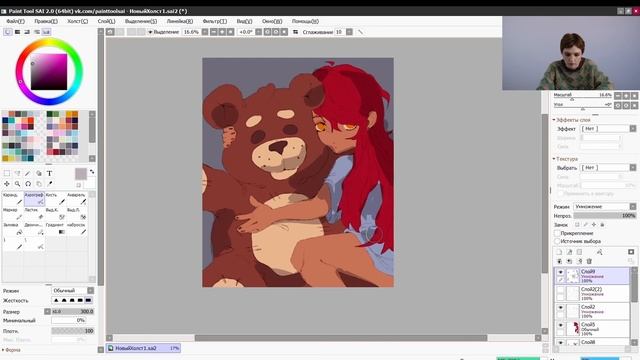Enable the Источник выбора checkbox
The height and width of the screenshot is (360, 640).
pos(558,241)
